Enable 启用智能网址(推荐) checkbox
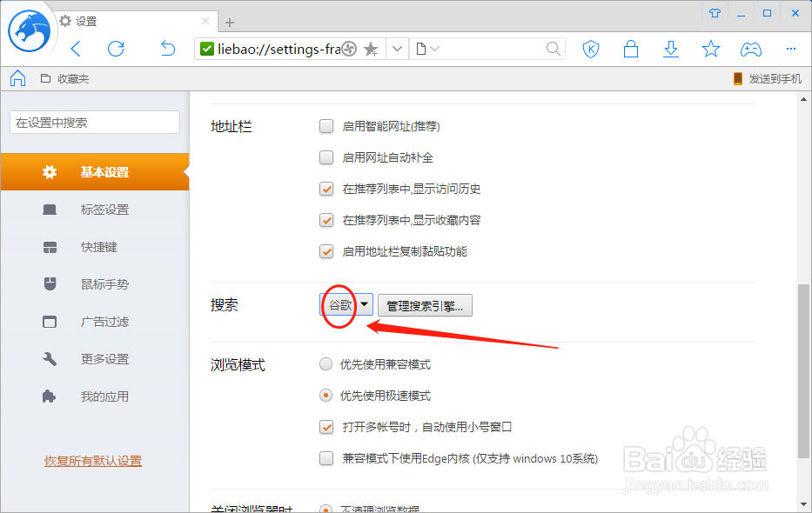Image resolution: width=812 pixels, height=513 pixels. click(x=325, y=126)
